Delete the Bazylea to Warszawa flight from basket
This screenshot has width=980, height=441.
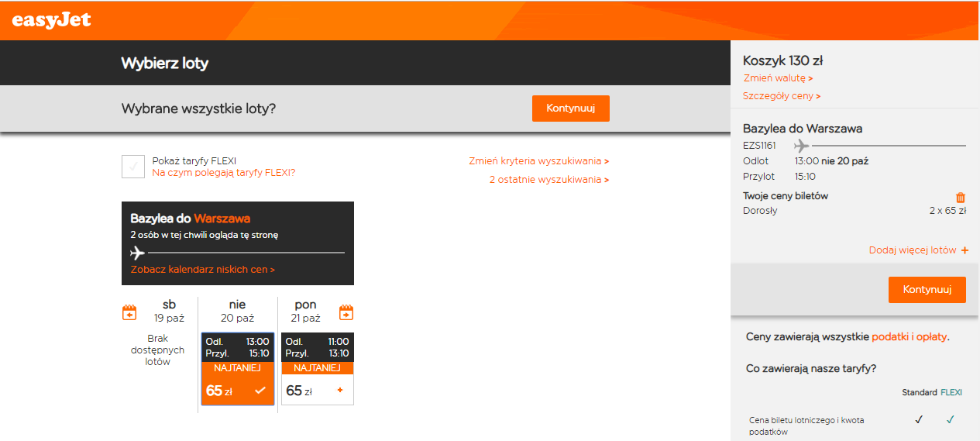[x=961, y=198]
